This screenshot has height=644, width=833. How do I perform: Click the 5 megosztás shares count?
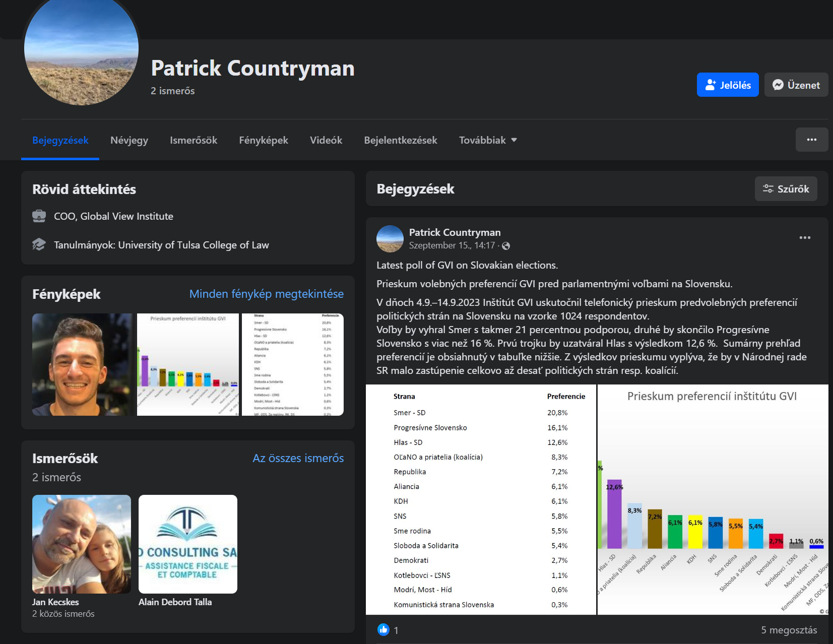point(789,630)
